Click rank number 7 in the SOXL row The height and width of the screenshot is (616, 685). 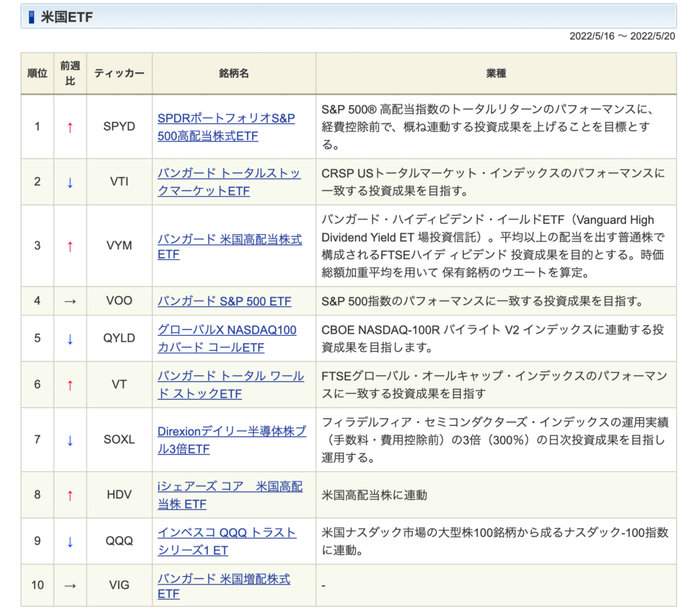tap(37, 439)
